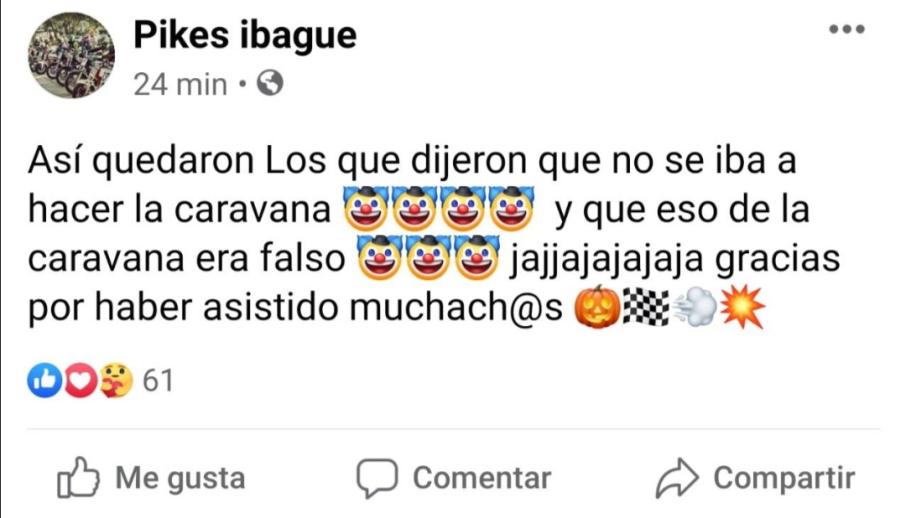Click the red heart reaction icon
This screenshot has height=518, width=906.
(80, 380)
